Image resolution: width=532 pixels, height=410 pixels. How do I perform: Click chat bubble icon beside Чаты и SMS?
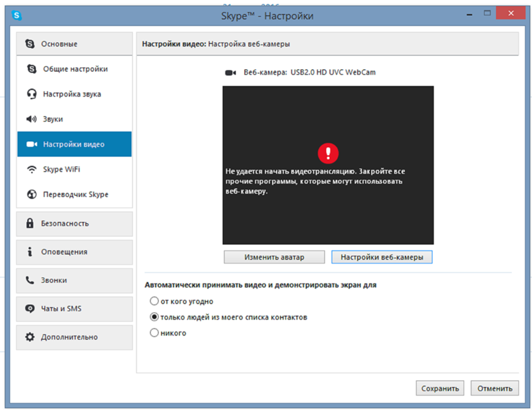click(x=30, y=308)
